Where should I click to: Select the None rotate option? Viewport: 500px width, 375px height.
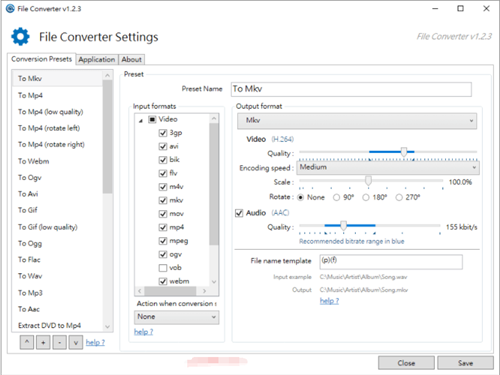301,197
